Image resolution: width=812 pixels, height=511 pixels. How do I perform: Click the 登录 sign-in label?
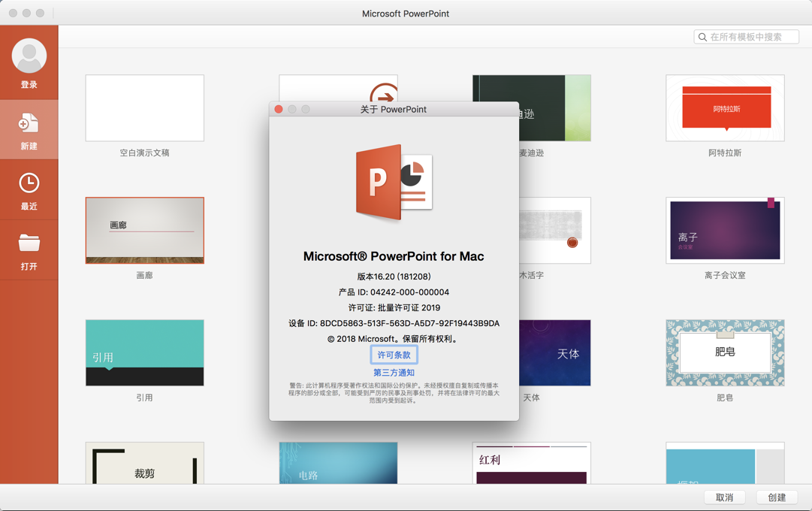tap(29, 84)
